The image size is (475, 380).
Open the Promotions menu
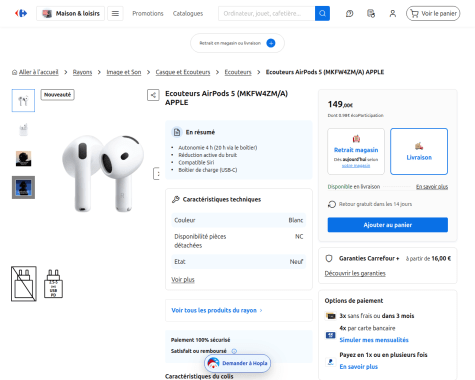pyautogui.click(x=148, y=14)
